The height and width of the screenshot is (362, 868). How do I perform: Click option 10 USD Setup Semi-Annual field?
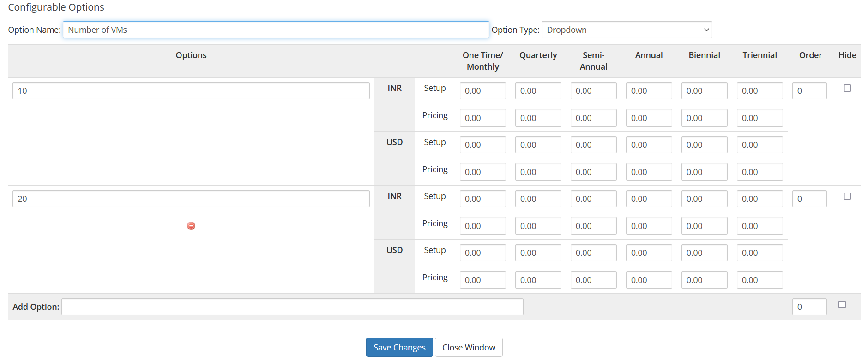(x=593, y=145)
